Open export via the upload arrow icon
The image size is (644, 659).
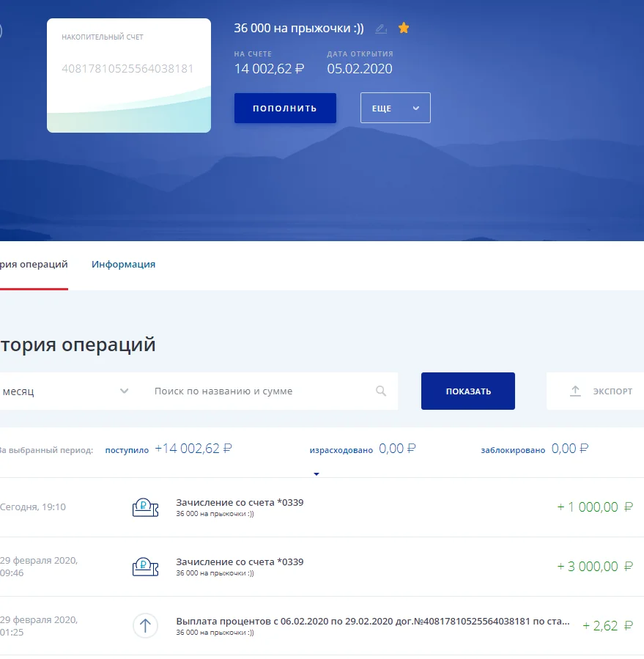pos(576,391)
